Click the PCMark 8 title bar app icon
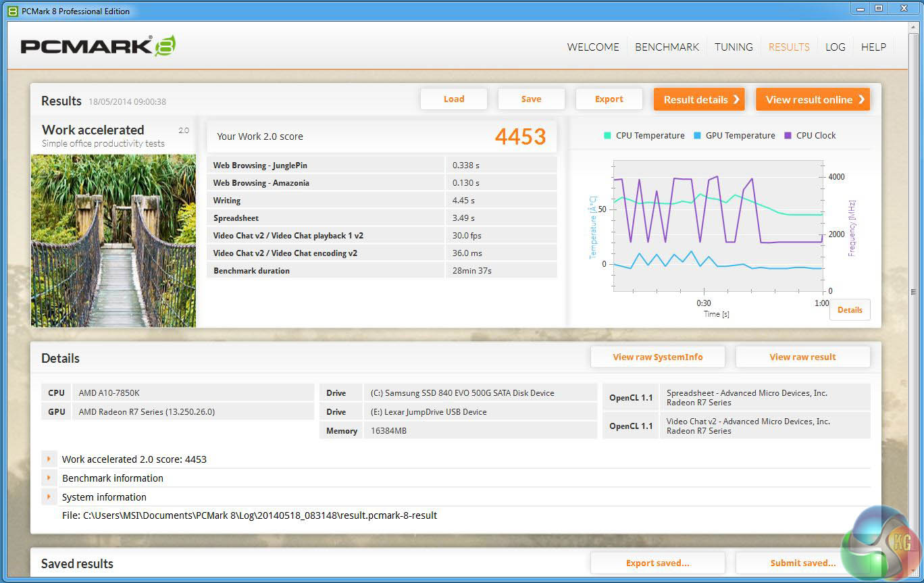924x583 pixels. pyautogui.click(x=12, y=11)
